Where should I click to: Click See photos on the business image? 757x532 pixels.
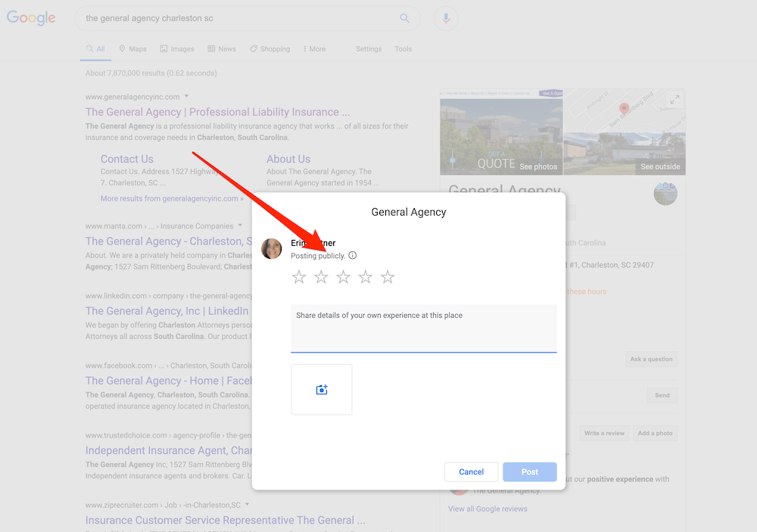coord(538,166)
